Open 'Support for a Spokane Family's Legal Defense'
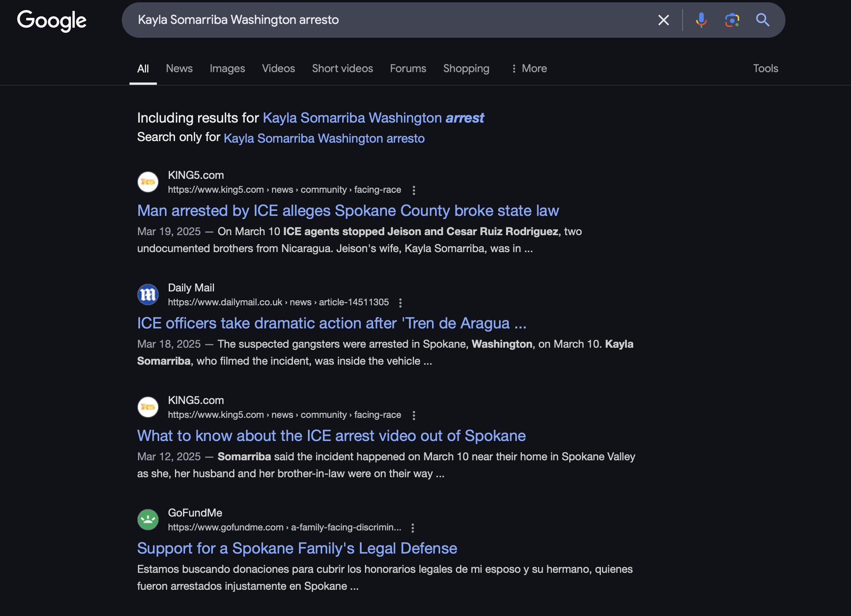 [297, 548]
